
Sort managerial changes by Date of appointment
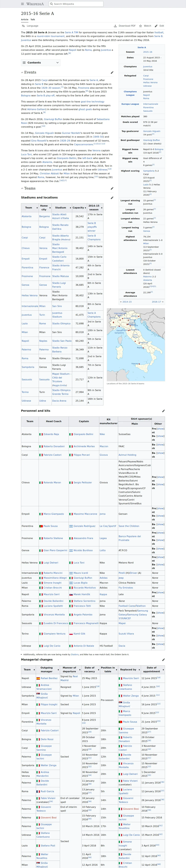pyautogui.click(x=163, y=670)
